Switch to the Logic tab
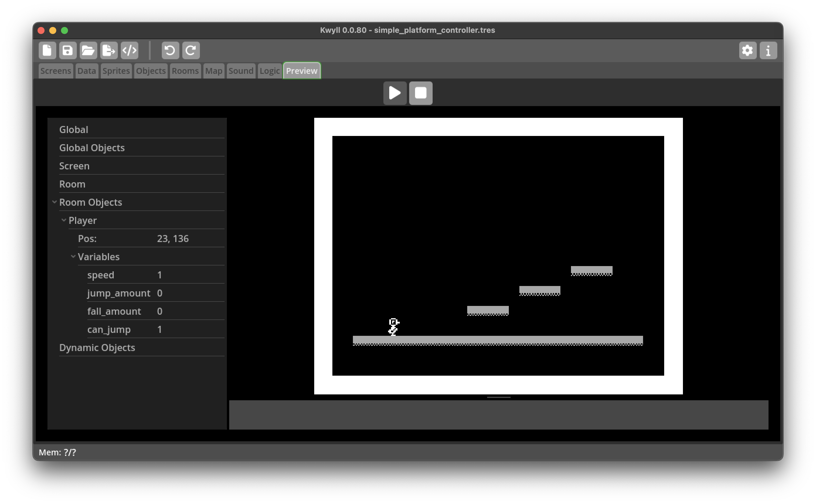This screenshot has height=504, width=816. pyautogui.click(x=269, y=71)
